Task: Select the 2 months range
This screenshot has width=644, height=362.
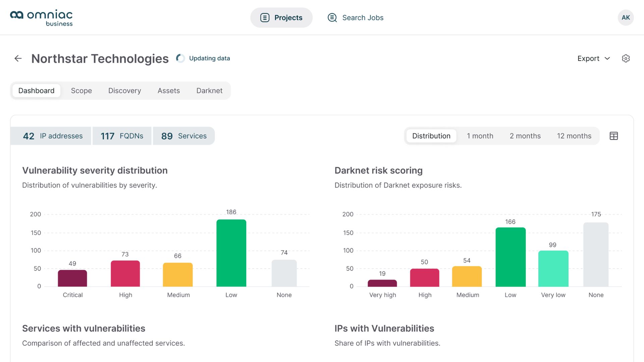Action: [x=525, y=136]
